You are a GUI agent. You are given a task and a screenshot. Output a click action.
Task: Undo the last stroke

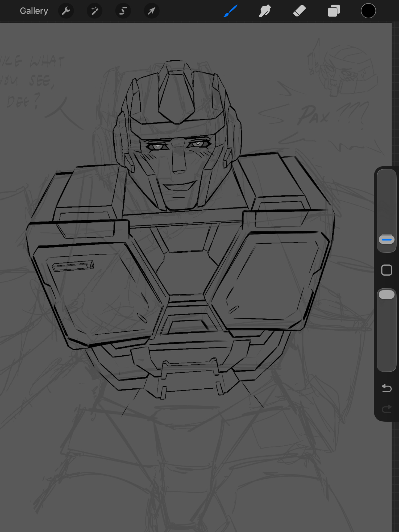(386, 388)
